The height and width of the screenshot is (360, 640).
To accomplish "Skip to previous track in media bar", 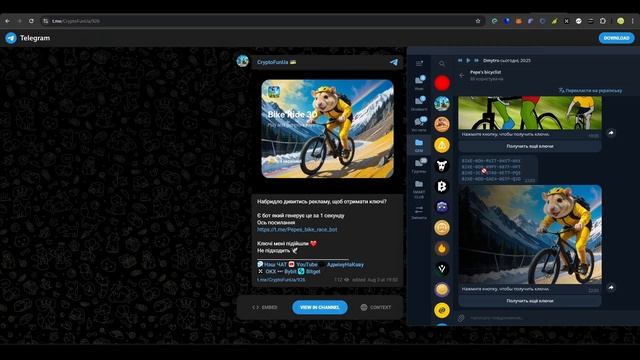I will 460,60.
